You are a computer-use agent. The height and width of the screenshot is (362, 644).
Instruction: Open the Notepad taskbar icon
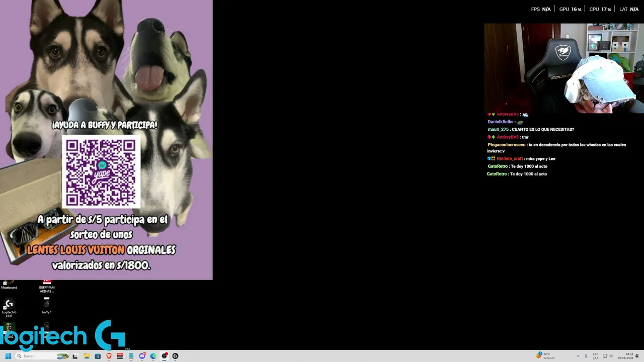(131, 356)
